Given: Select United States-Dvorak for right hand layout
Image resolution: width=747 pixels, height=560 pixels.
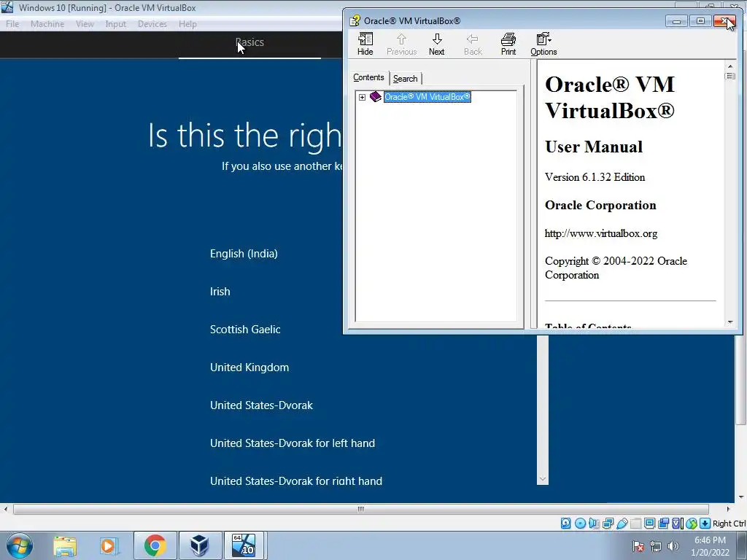Looking at the screenshot, I should tap(296, 481).
